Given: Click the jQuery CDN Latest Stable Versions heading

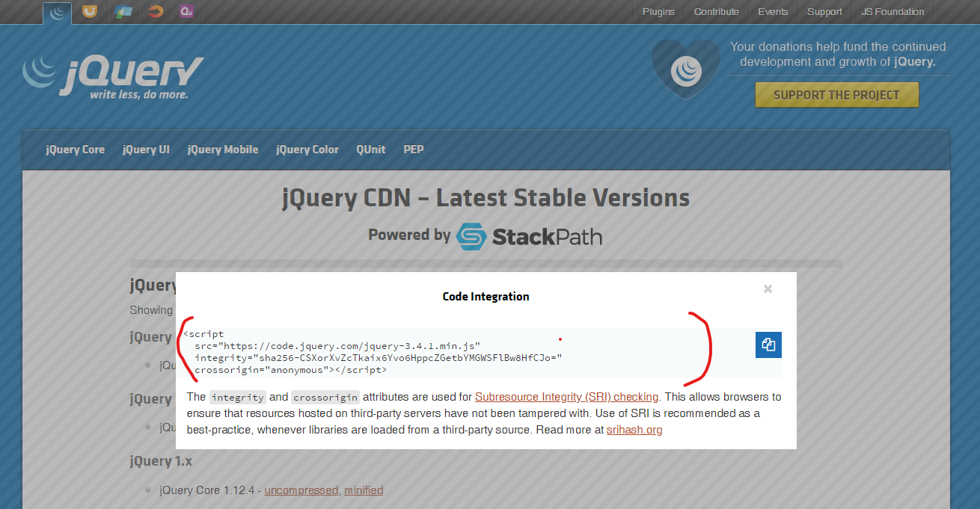Looking at the screenshot, I should (x=486, y=198).
